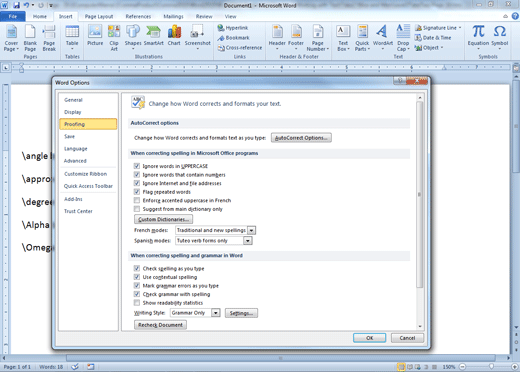Open Custom Dictionaries dialog

click(163, 219)
